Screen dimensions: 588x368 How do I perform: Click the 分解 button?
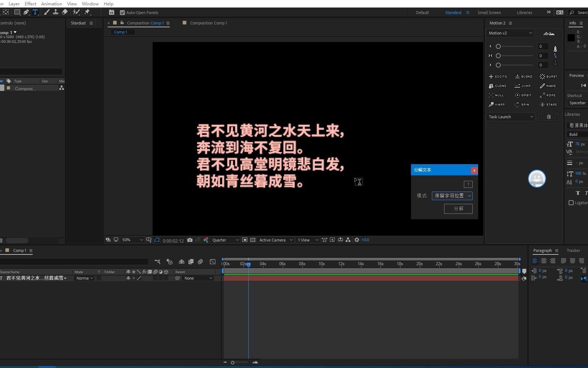pyautogui.click(x=458, y=209)
